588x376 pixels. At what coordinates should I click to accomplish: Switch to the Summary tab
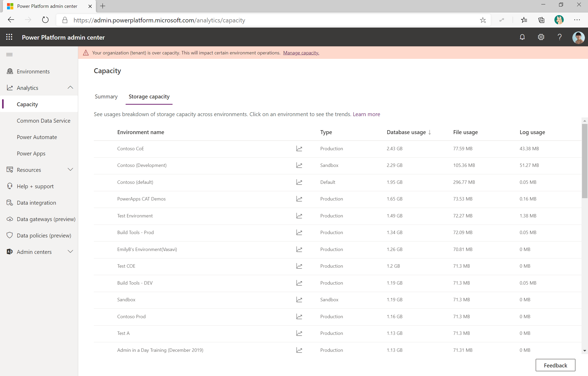pyautogui.click(x=106, y=96)
